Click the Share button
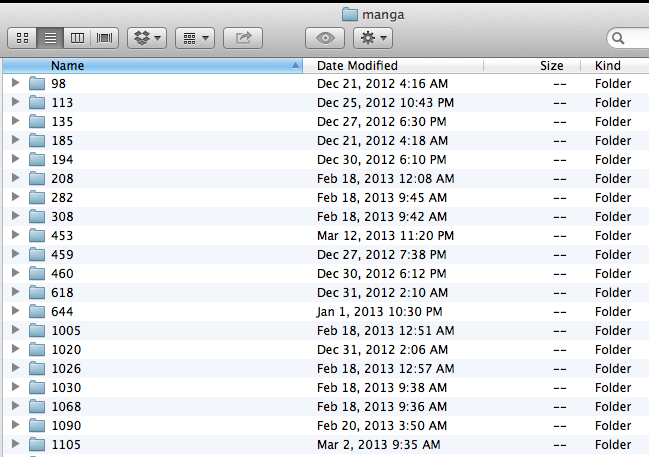The height and width of the screenshot is (457, 649). pos(243,38)
